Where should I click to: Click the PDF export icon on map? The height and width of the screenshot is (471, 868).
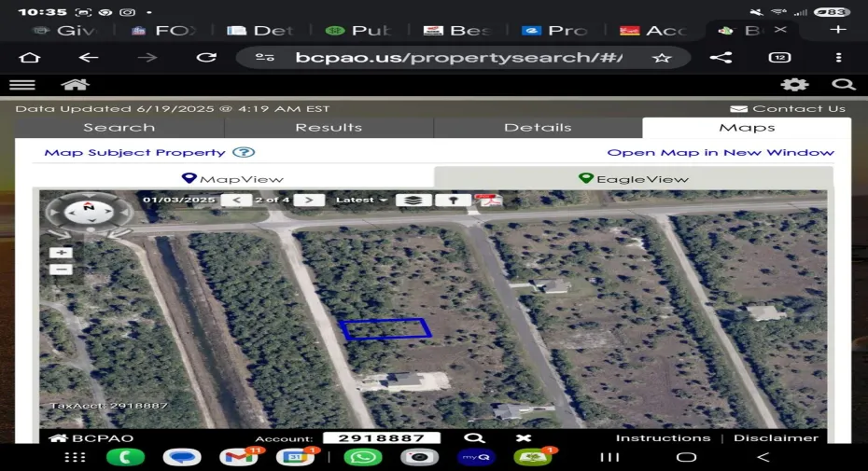pos(488,200)
